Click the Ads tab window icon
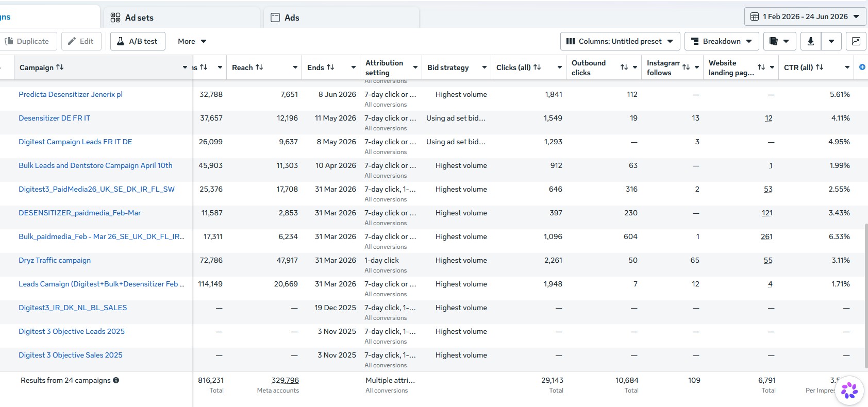868x407 pixels. pos(275,18)
